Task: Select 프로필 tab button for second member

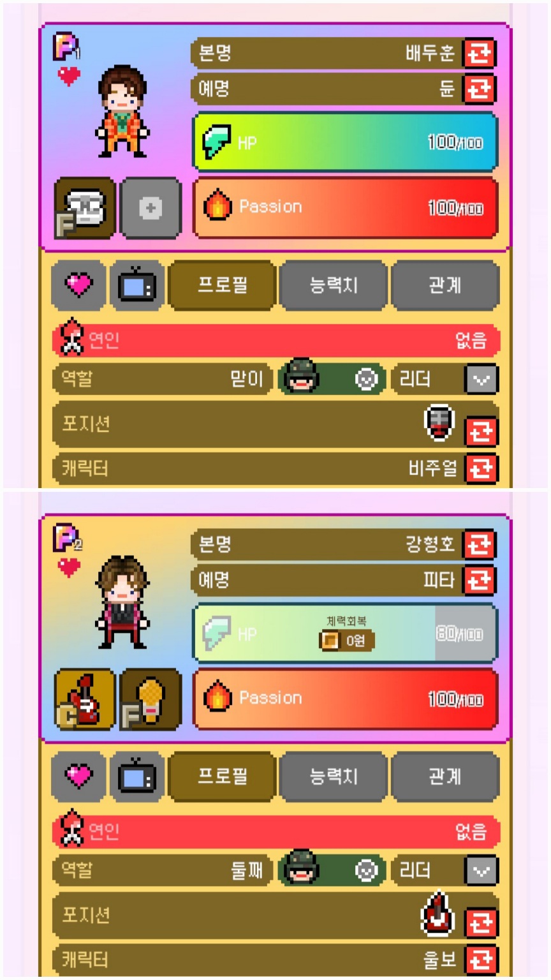Action: (x=222, y=776)
